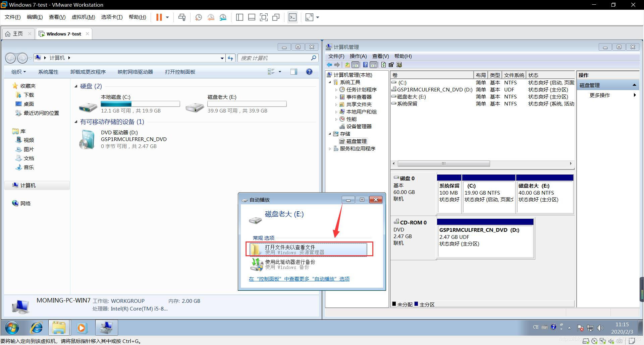Click 打开控制面板 in Explorer command bar

180,72
